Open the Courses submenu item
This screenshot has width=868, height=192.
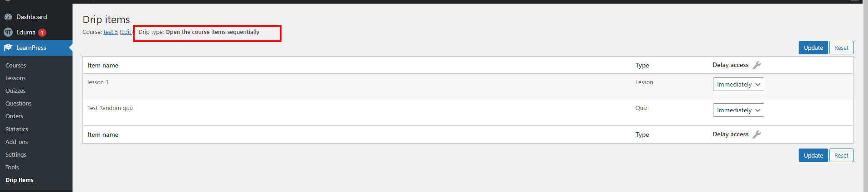pos(16,66)
